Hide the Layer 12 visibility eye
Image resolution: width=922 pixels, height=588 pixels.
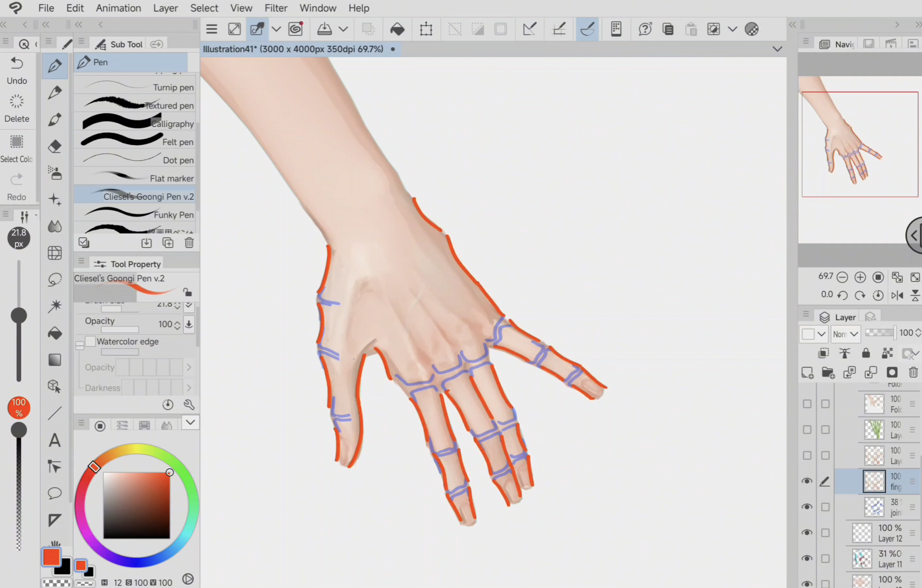point(807,532)
